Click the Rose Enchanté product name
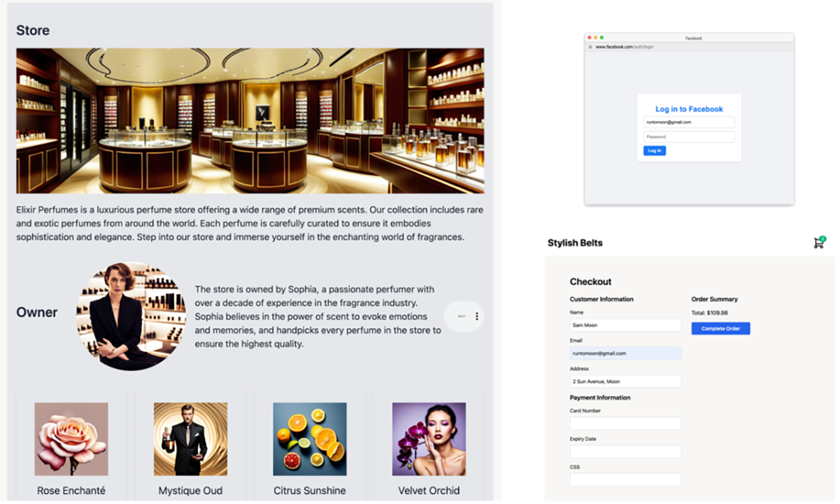The image size is (840, 504). coord(71,491)
